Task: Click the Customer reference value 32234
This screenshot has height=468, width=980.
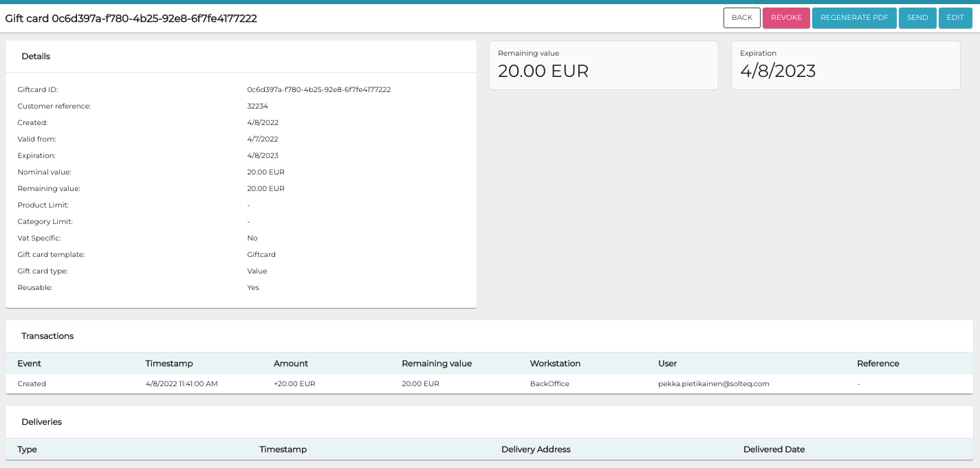Action: click(257, 107)
